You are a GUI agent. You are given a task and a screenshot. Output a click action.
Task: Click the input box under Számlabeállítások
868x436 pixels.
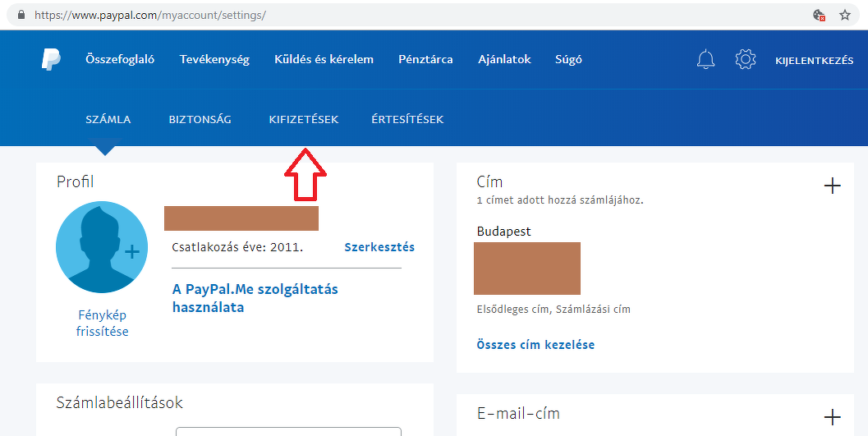tap(288, 432)
